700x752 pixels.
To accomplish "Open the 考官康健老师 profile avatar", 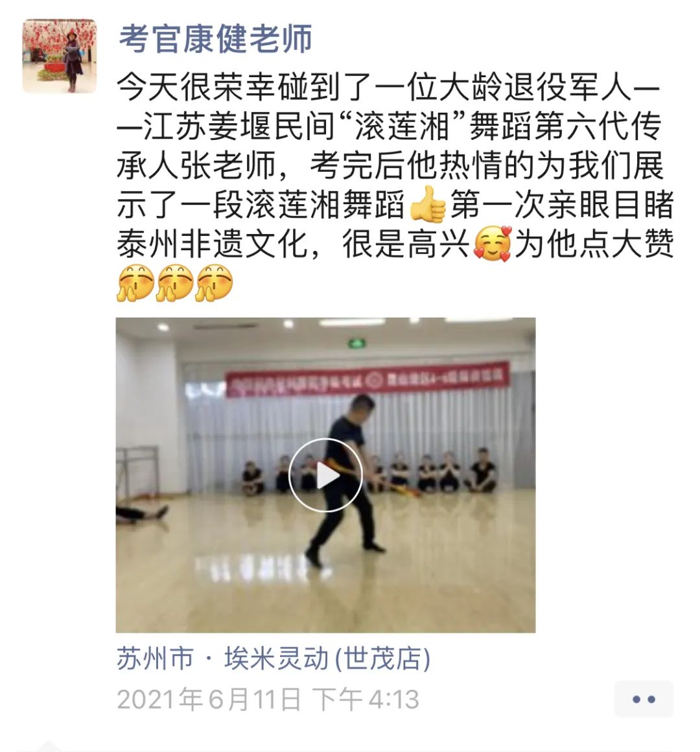I will tap(60, 56).
